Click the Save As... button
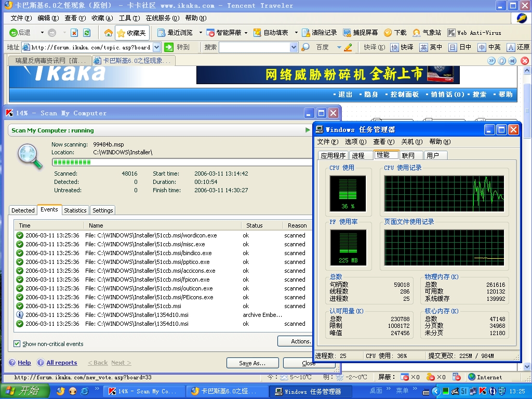The width and height of the screenshot is (532, 399). tap(252, 363)
